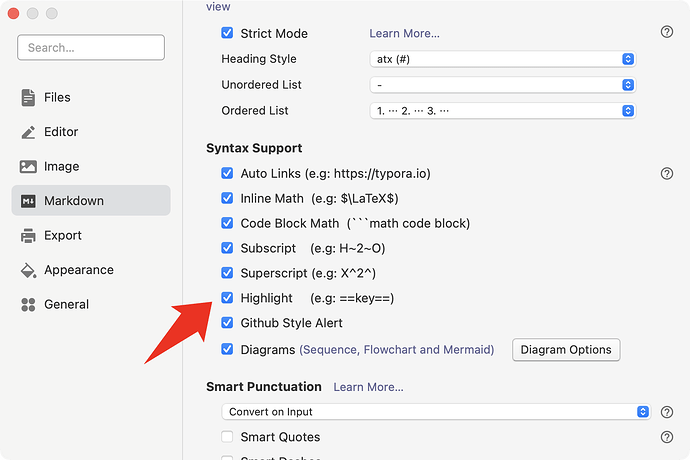The image size is (690, 460).
Task: Open the Convert on Input dropdown
Action: pyautogui.click(x=436, y=412)
